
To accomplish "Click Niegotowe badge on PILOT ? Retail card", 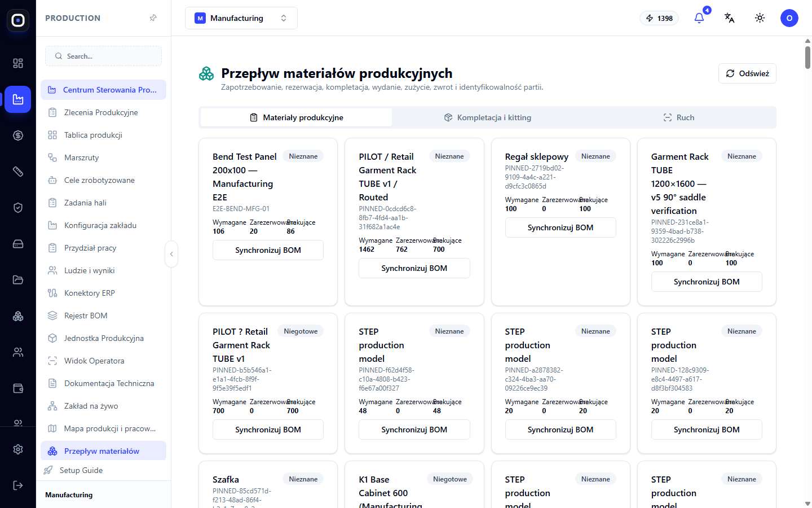I will [301, 331].
